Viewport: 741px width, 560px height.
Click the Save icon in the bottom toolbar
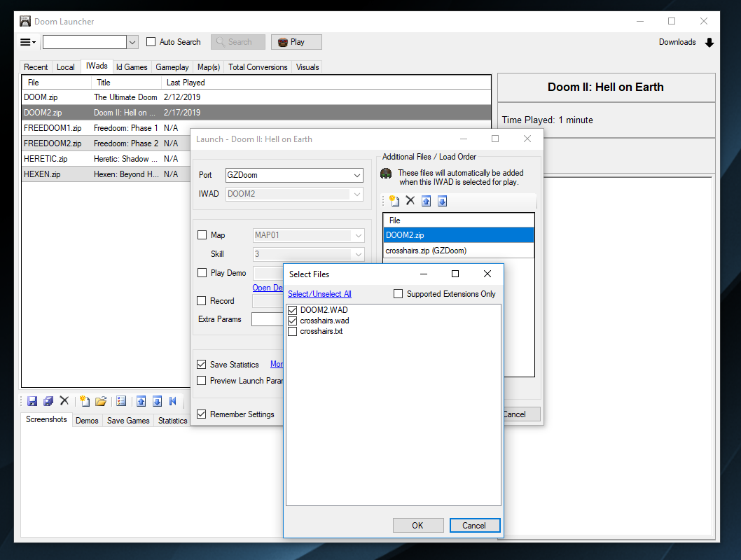[x=32, y=400]
